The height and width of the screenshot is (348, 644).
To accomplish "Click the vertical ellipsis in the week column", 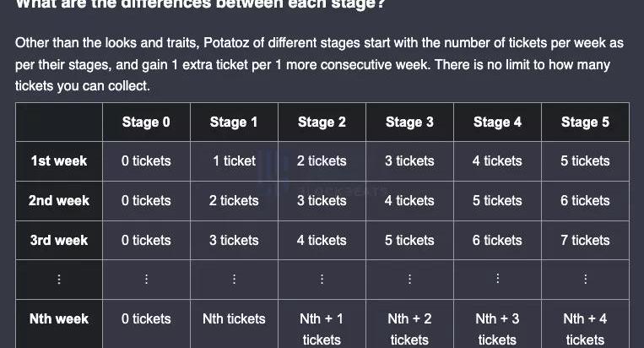I will pos(59,279).
